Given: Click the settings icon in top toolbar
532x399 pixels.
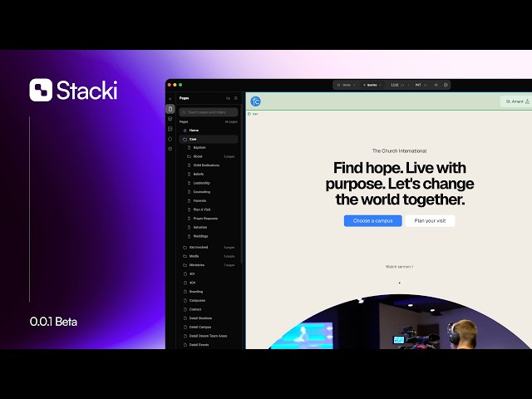Looking at the screenshot, I should pyautogui.click(x=446, y=85).
